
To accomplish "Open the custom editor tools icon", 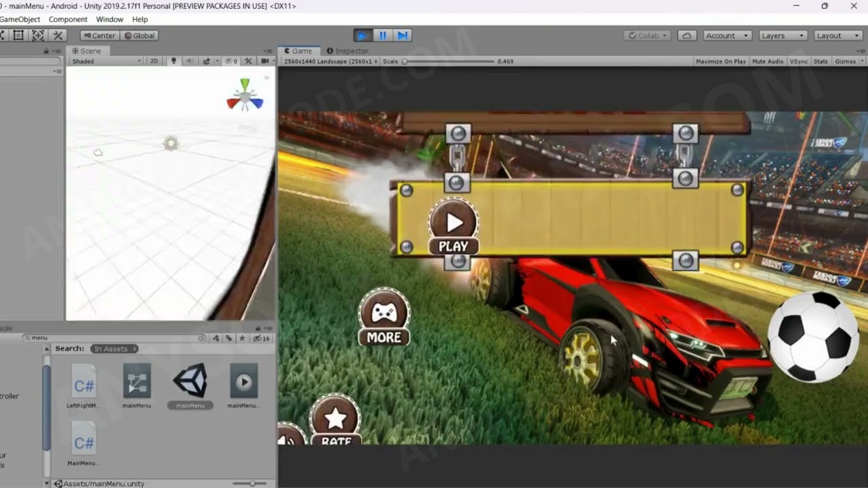I will pyautogui.click(x=58, y=35).
